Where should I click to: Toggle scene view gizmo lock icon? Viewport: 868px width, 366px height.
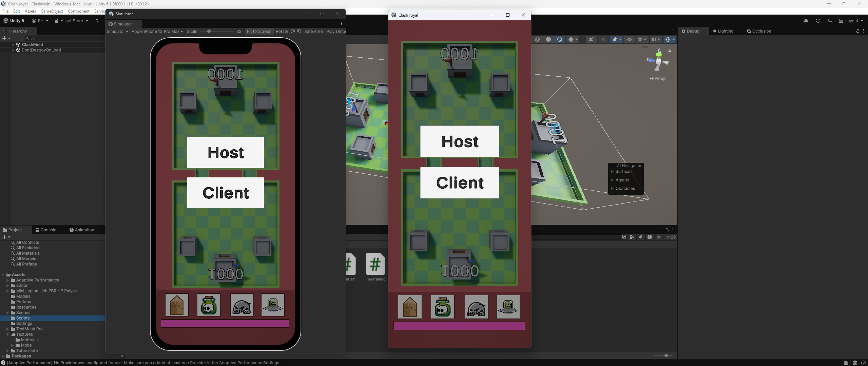pyautogui.click(x=670, y=51)
